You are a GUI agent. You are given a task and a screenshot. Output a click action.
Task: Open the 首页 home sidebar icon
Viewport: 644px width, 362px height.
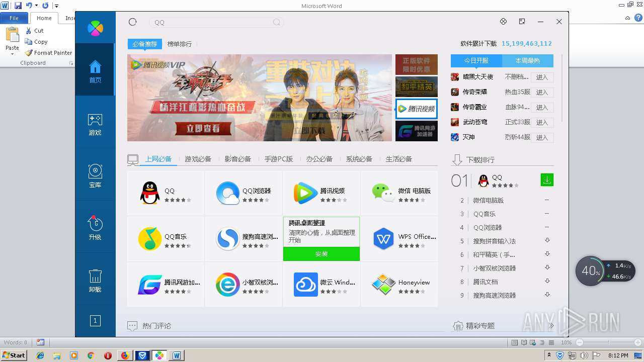pos(95,70)
